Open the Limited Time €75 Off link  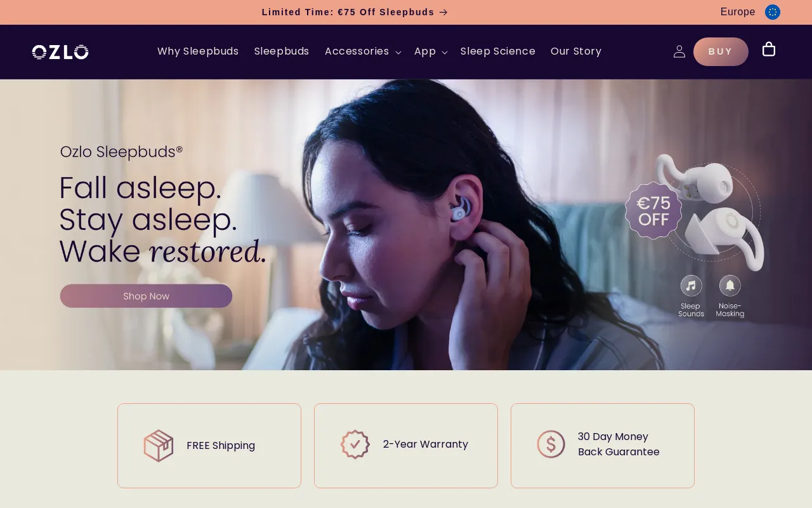pos(355,12)
